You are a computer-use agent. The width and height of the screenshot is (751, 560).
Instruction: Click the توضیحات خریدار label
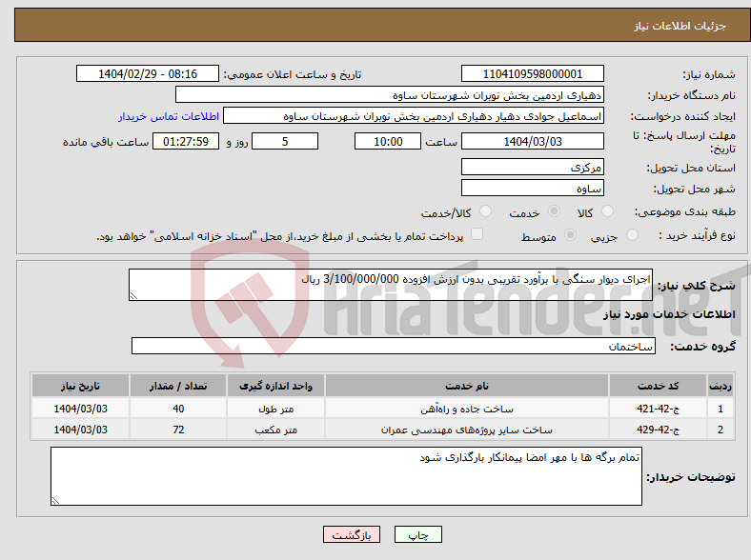[691, 477]
